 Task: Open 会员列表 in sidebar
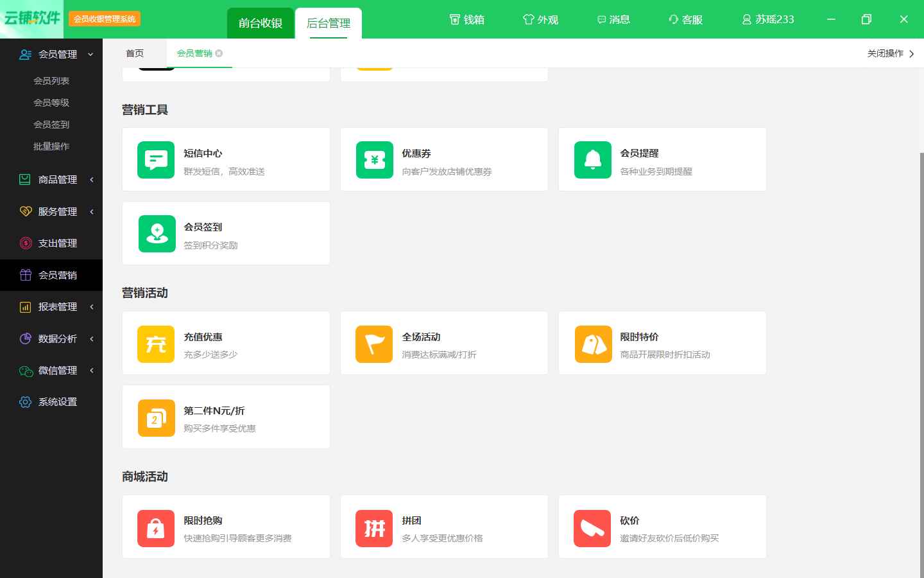pos(51,81)
